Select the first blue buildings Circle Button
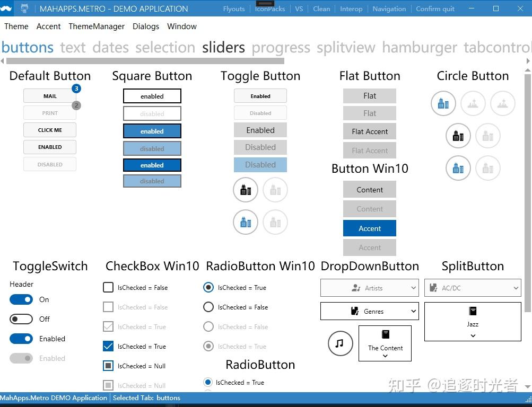This screenshot has height=407, width=532. (443, 103)
